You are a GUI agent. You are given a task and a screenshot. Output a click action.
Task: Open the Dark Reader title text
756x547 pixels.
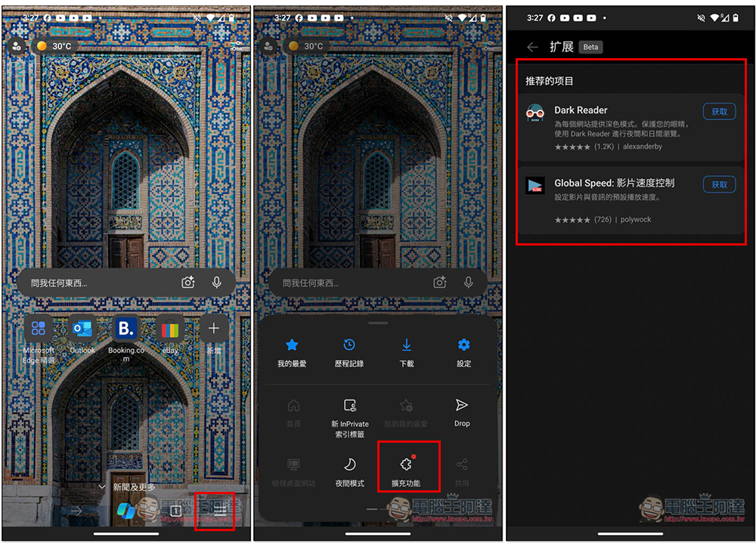[x=581, y=110]
